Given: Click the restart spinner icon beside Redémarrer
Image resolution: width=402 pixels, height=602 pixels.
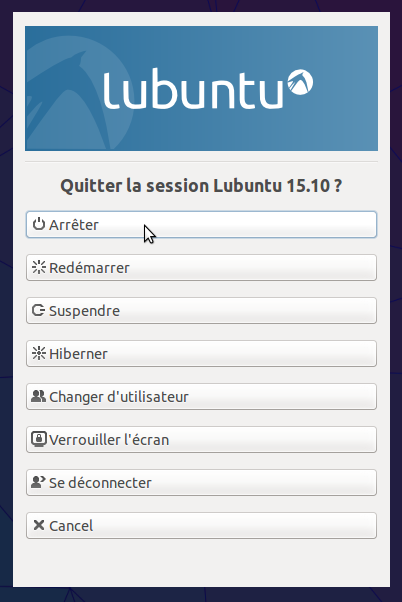Looking at the screenshot, I should (x=39, y=267).
